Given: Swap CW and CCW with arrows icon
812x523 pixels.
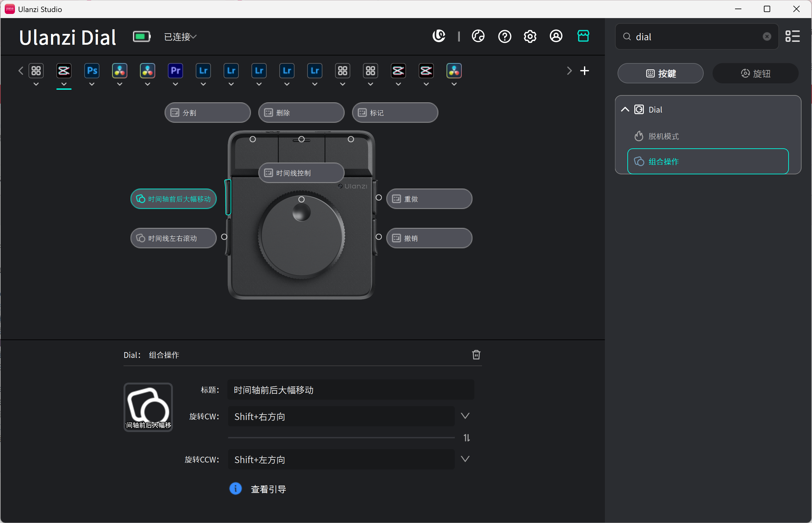Looking at the screenshot, I should click(466, 438).
